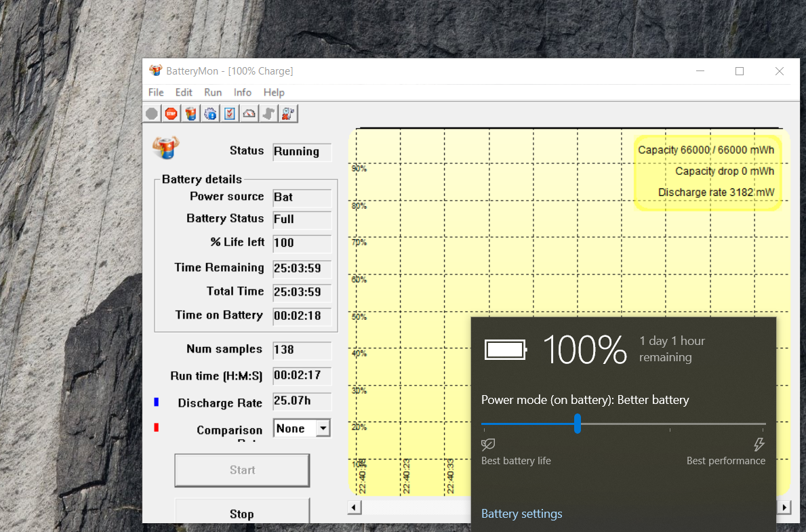Click the Power source field showing Bat
The width and height of the screenshot is (806, 532).
click(302, 197)
